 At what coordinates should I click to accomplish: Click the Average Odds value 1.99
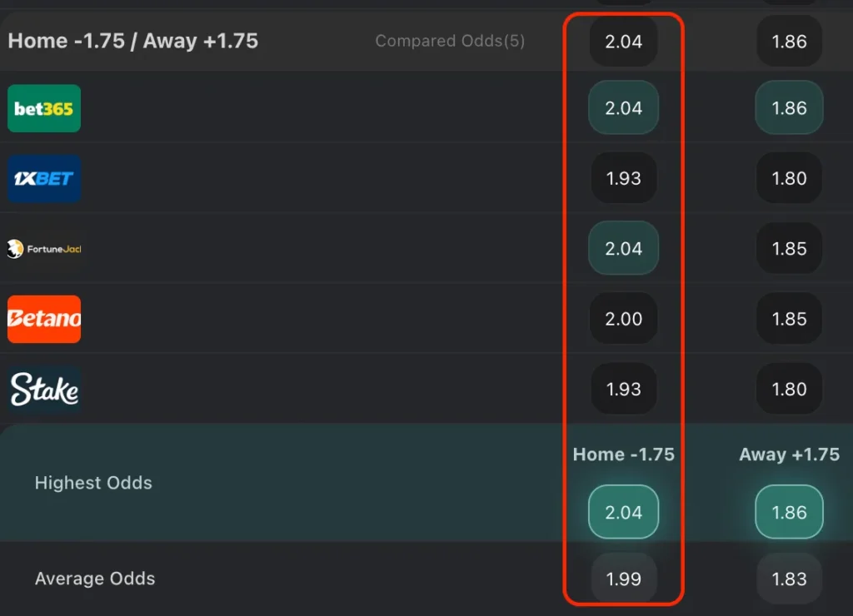tap(623, 579)
